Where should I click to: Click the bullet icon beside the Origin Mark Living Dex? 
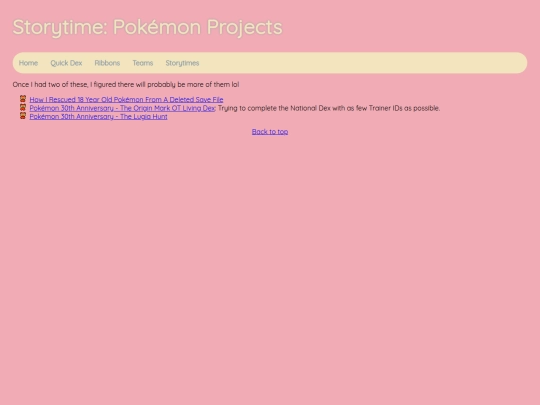coord(23,107)
